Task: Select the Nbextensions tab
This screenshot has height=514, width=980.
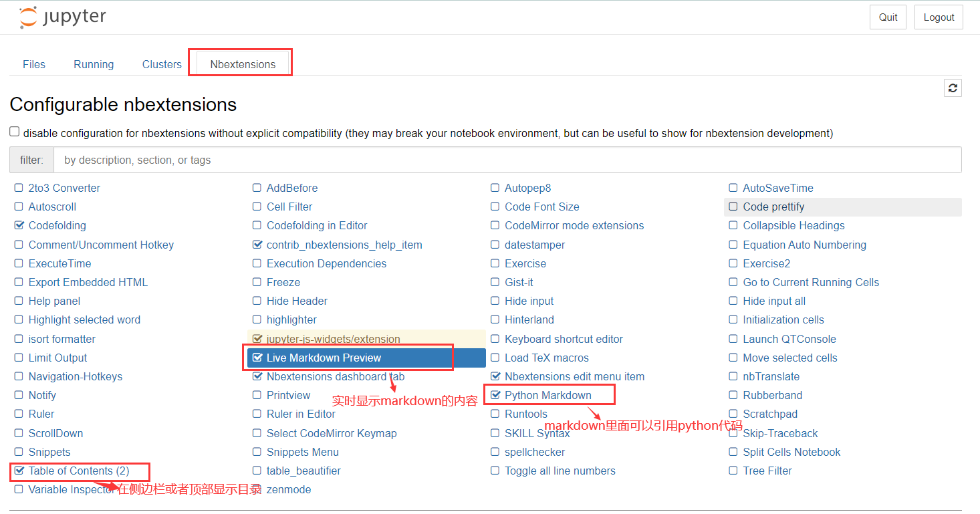Action: pyautogui.click(x=243, y=64)
